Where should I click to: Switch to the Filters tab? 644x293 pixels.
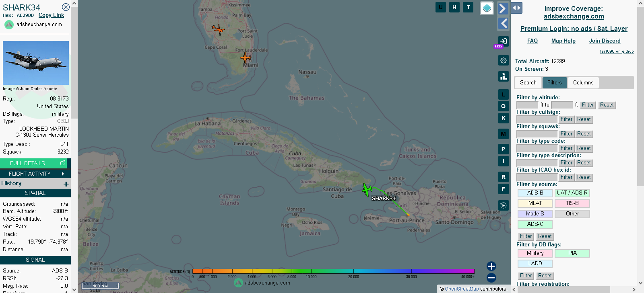(555, 83)
